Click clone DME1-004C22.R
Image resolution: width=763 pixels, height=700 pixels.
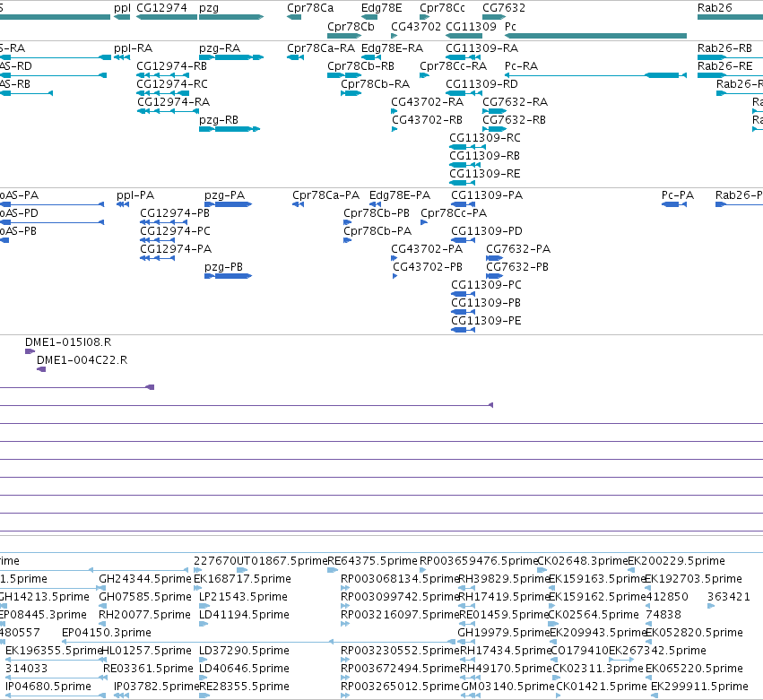[x=41, y=369]
